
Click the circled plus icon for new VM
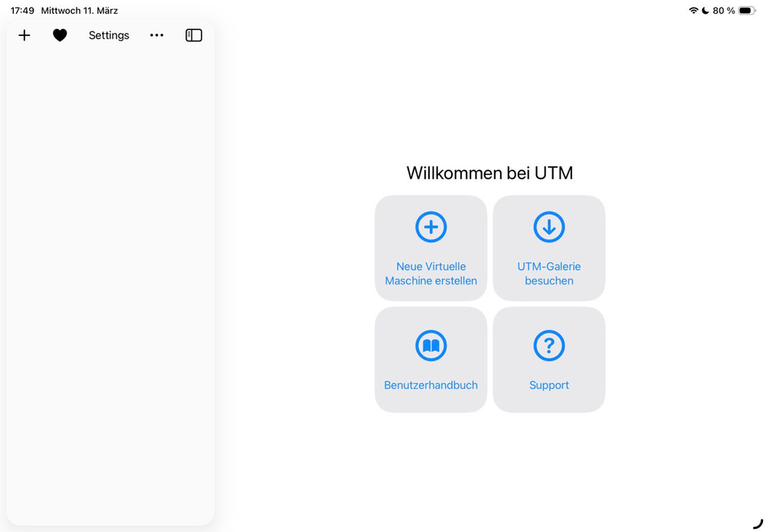click(430, 227)
